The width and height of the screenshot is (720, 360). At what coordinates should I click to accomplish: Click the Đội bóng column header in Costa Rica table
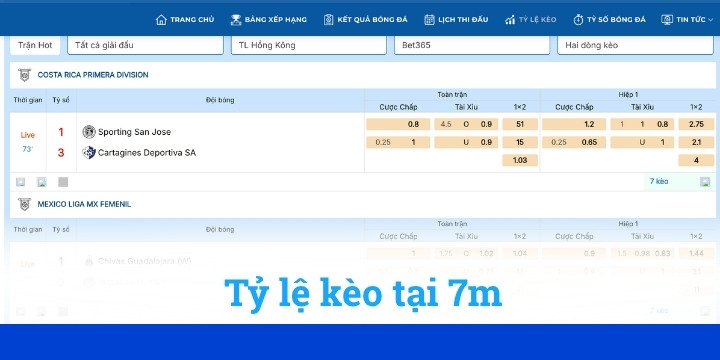tap(220, 100)
